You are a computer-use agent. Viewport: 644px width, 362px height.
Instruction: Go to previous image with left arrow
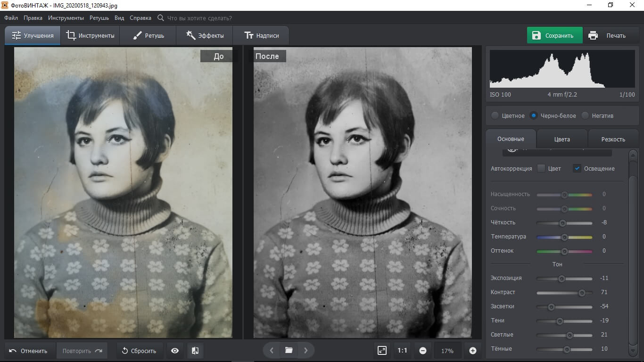[272, 350]
